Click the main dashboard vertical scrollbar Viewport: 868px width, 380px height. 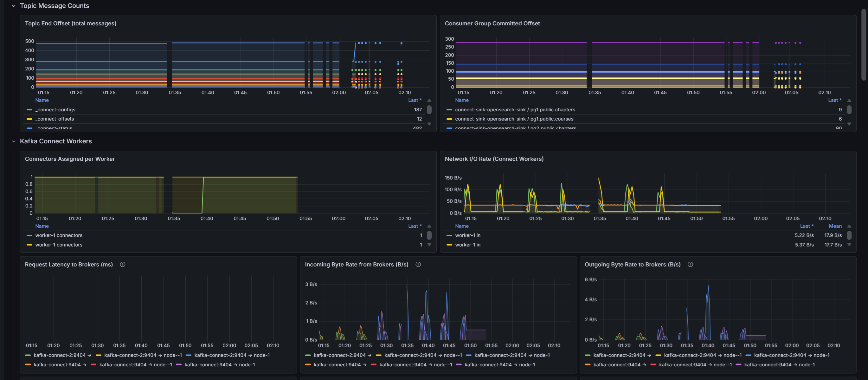coord(864,44)
